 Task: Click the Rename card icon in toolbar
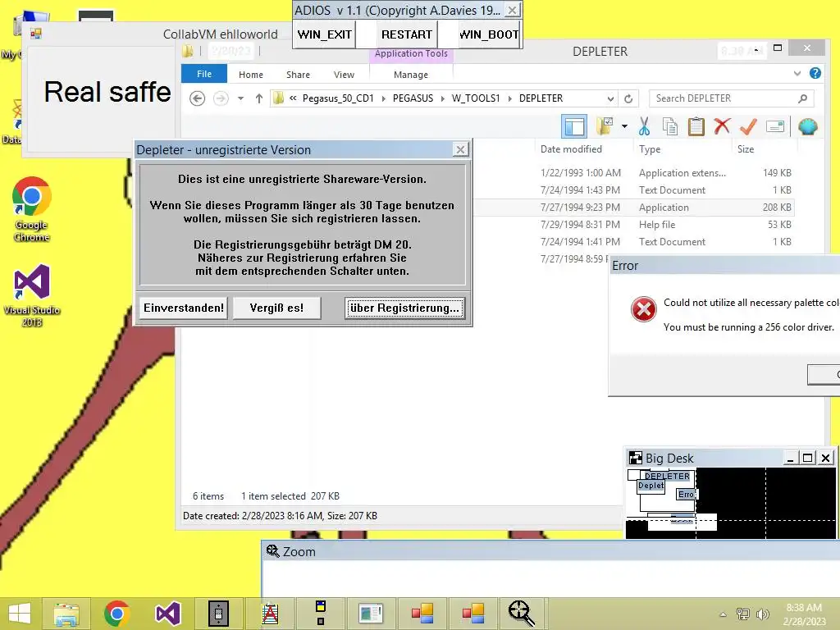[x=775, y=126]
